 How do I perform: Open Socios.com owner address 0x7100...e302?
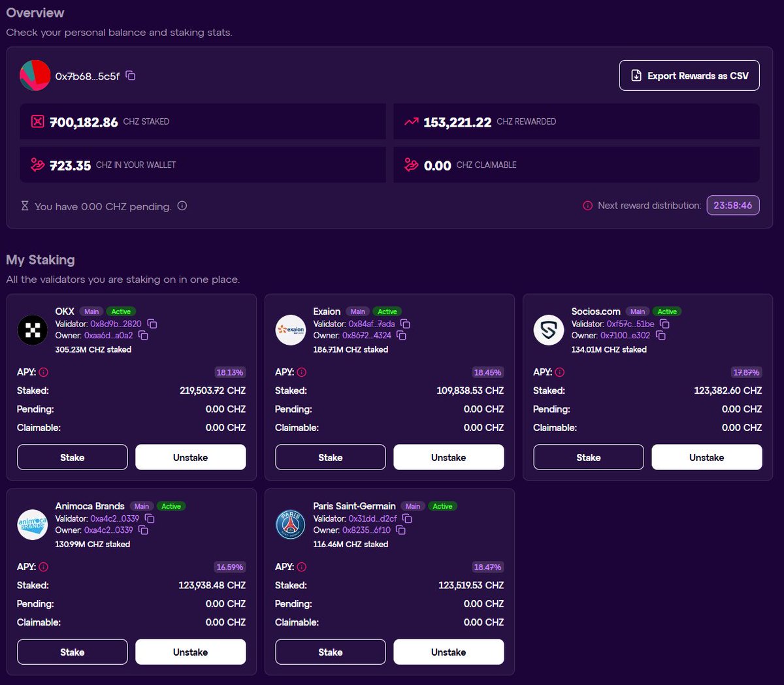click(625, 335)
